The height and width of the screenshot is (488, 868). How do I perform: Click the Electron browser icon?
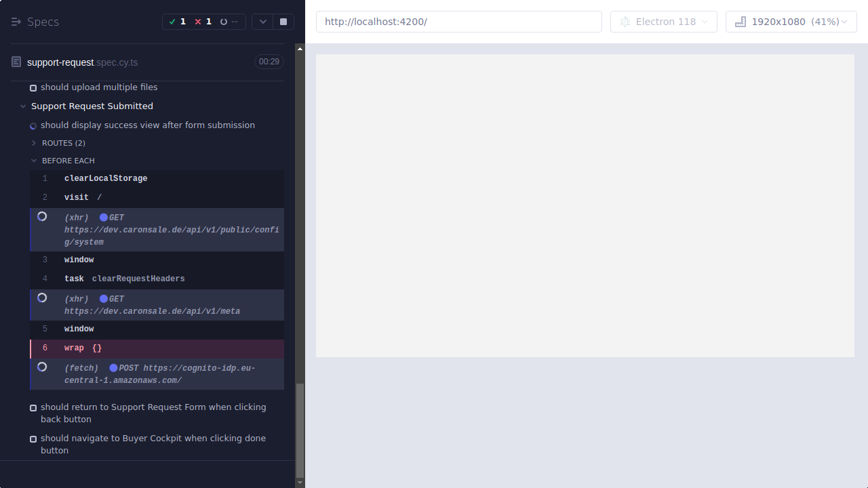(625, 21)
